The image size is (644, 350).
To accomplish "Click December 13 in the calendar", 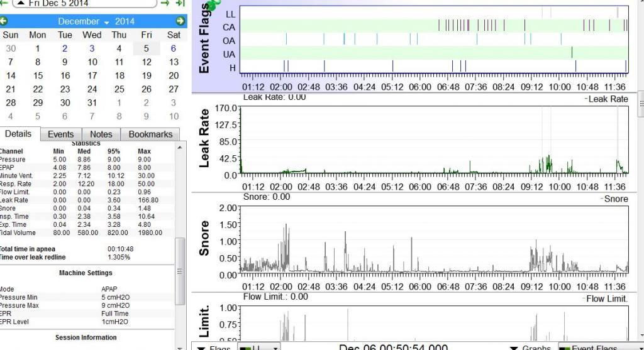I will (x=174, y=62).
